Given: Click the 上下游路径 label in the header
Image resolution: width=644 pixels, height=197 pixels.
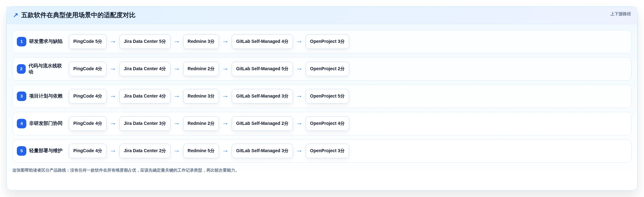Looking at the screenshot, I should [x=621, y=14].
